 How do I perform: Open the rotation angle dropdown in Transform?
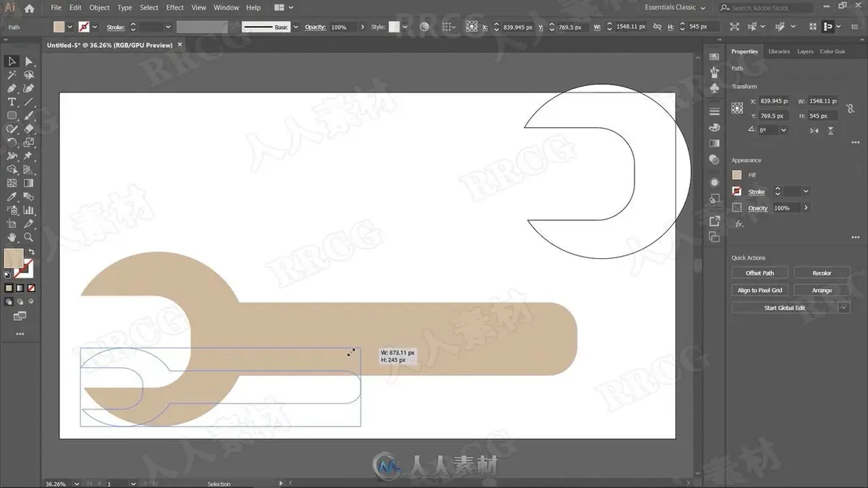(783, 130)
